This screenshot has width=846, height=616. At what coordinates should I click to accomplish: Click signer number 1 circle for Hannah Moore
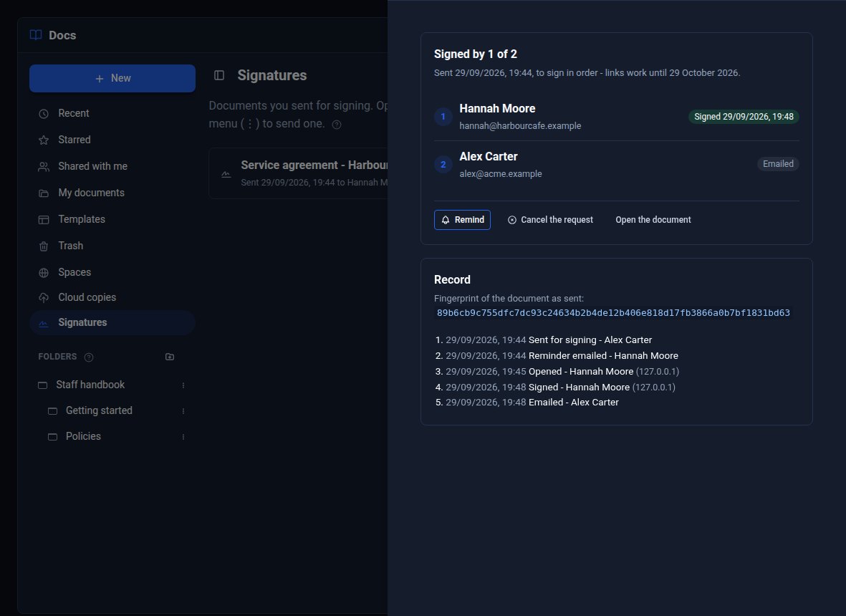click(443, 117)
